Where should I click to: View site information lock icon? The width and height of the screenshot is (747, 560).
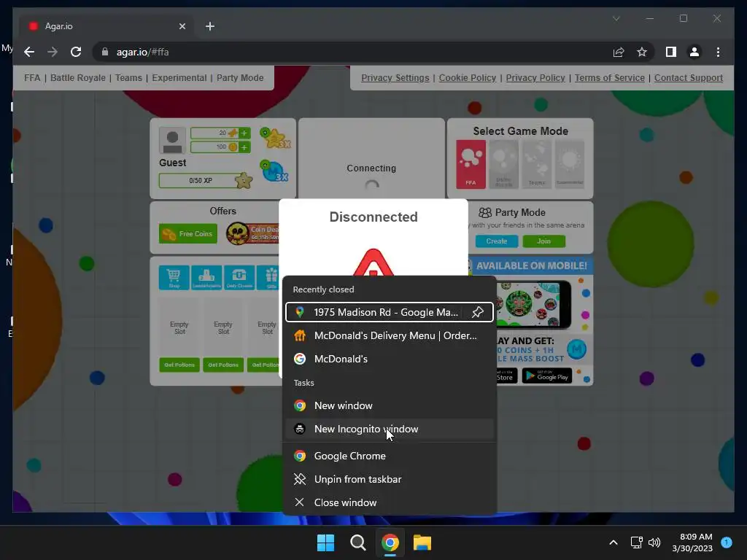pyautogui.click(x=105, y=52)
